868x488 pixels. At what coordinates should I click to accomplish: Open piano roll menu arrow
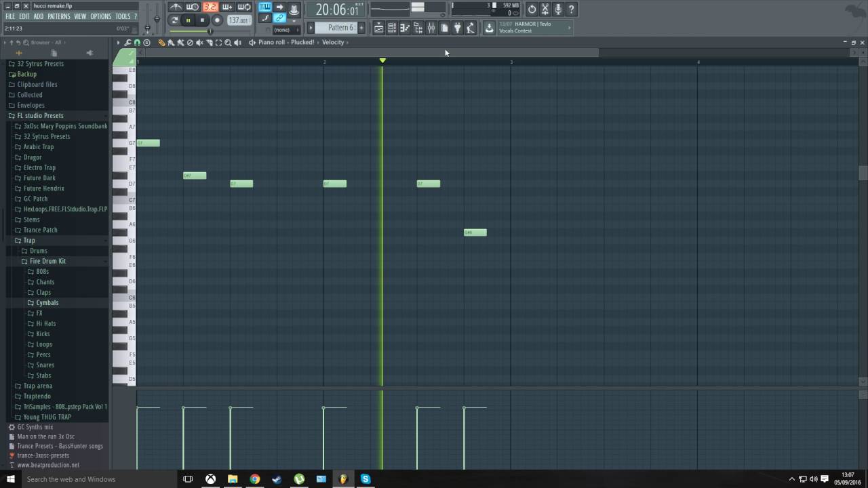point(118,43)
